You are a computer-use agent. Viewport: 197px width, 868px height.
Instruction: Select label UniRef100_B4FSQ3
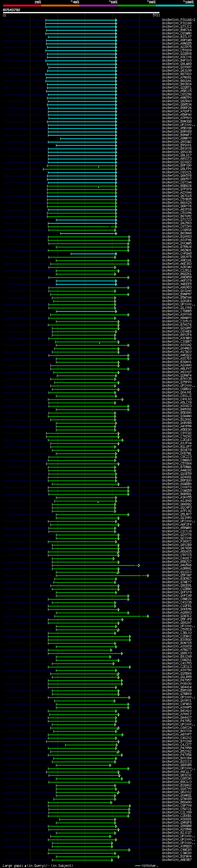pyautogui.click(x=177, y=61)
